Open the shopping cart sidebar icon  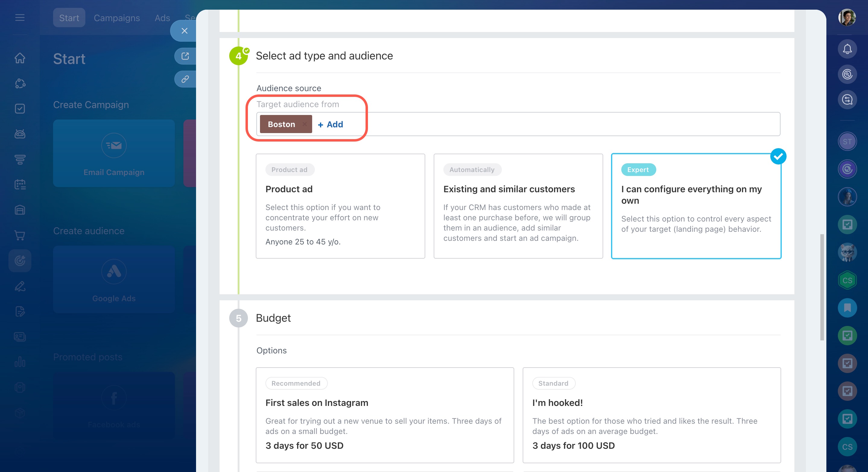[20, 235]
